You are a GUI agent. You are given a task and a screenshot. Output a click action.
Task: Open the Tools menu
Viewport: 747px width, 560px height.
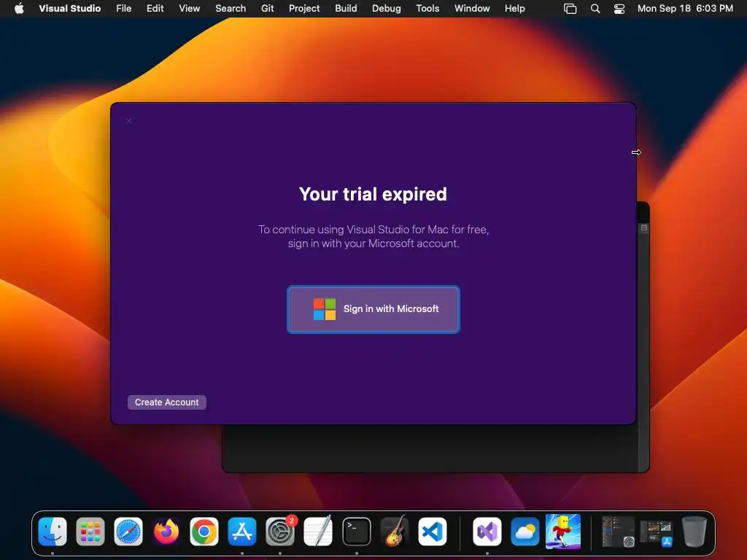click(x=427, y=8)
